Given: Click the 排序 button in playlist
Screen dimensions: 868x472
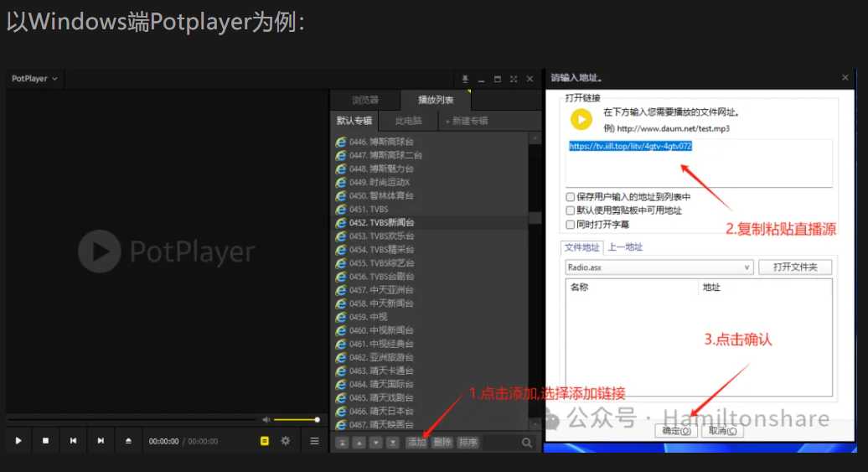Looking at the screenshot, I should 468,442.
